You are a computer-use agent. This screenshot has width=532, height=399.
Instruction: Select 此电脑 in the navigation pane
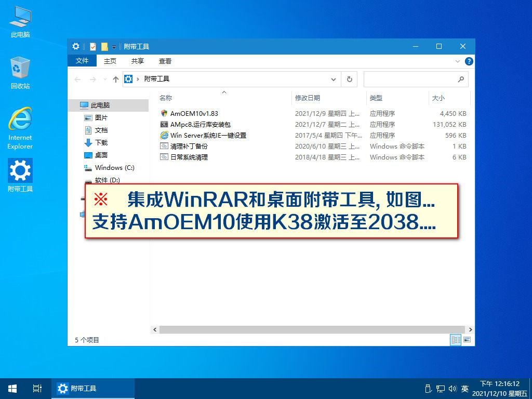pyautogui.click(x=108, y=105)
